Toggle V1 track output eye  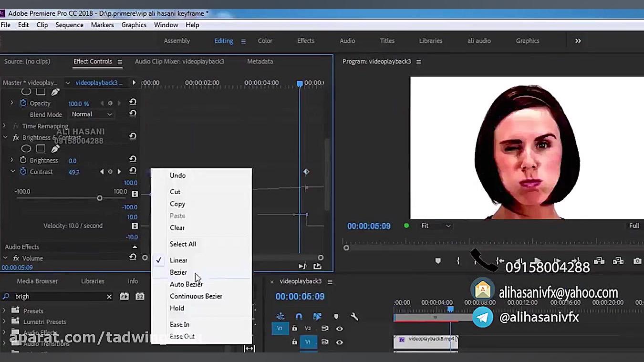(x=339, y=342)
